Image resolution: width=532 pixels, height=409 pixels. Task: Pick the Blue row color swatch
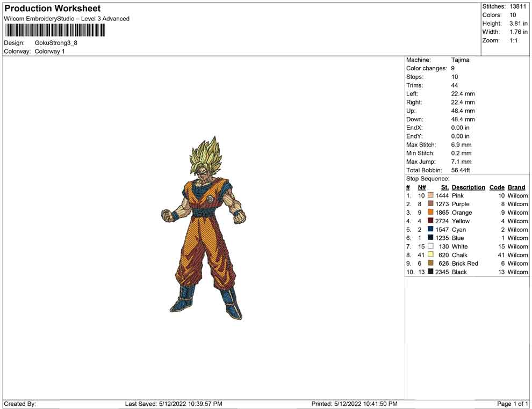[x=430, y=238]
